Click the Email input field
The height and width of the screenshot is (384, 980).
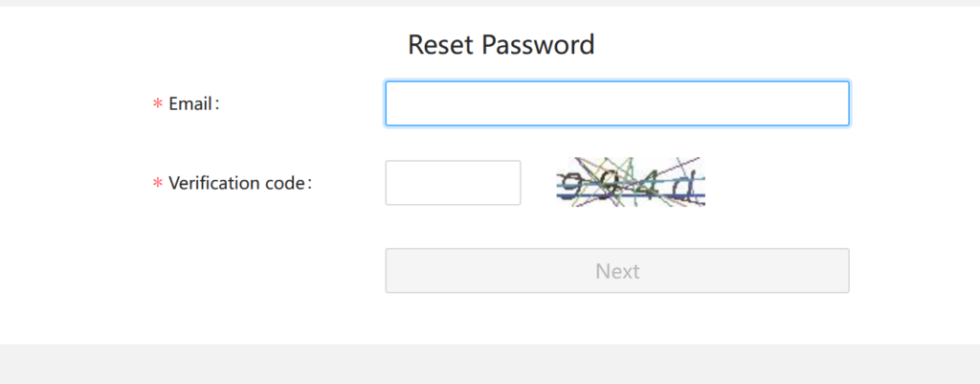click(x=616, y=103)
